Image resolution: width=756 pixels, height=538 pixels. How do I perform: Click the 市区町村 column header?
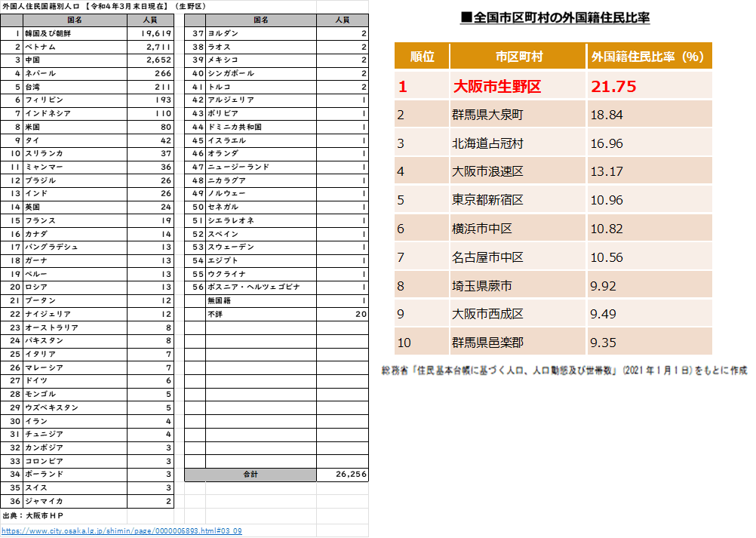coord(518,57)
